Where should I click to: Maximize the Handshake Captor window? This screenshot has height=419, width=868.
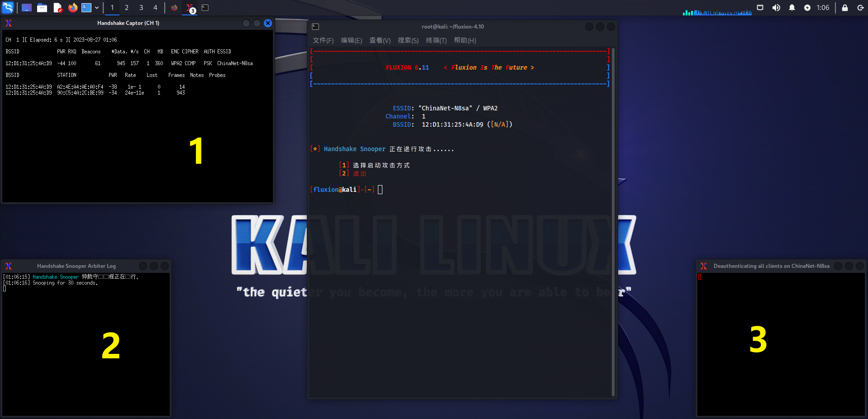coord(257,23)
